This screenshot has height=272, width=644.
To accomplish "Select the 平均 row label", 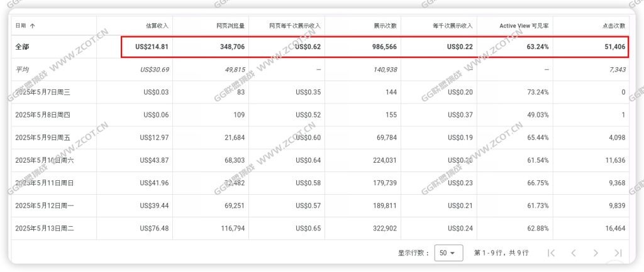I will [x=21, y=70].
